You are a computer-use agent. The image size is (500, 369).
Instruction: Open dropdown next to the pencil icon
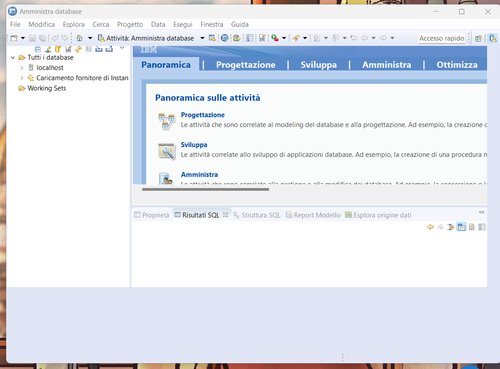(x=305, y=38)
